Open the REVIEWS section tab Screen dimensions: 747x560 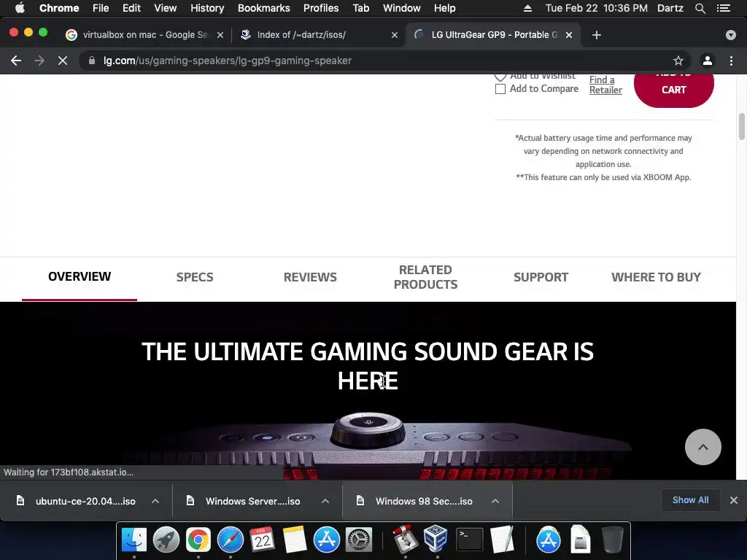click(x=310, y=277)
